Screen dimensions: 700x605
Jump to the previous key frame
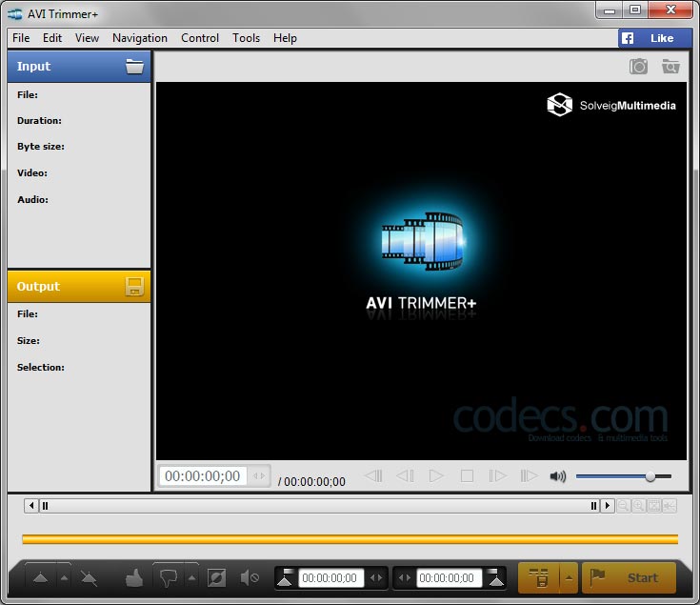373,476
